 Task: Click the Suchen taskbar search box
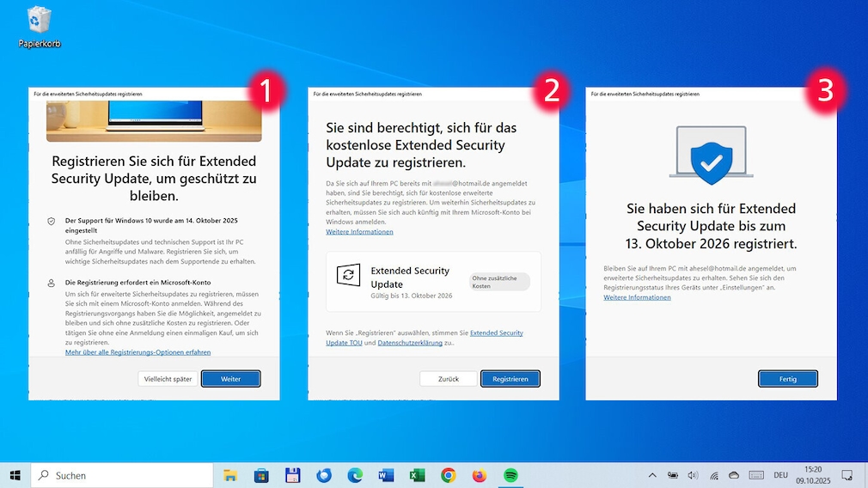click(x=120, y=475)
